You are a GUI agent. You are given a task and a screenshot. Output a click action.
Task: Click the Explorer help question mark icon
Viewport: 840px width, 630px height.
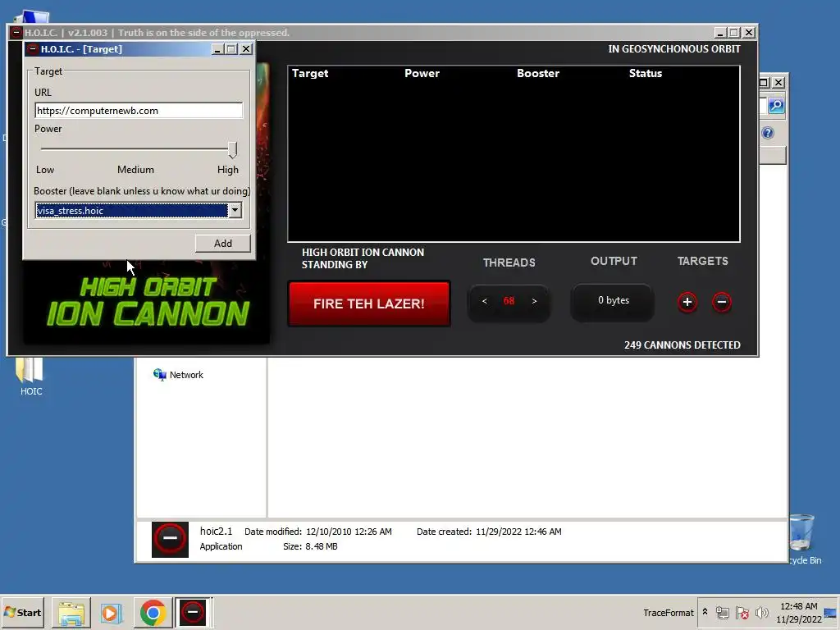pyautogui.click(x=768, y=133)
